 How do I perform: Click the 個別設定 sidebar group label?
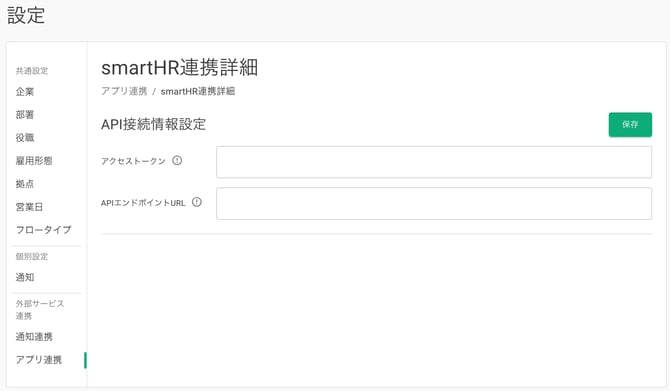pyautogui.click(x=32, y=256)
